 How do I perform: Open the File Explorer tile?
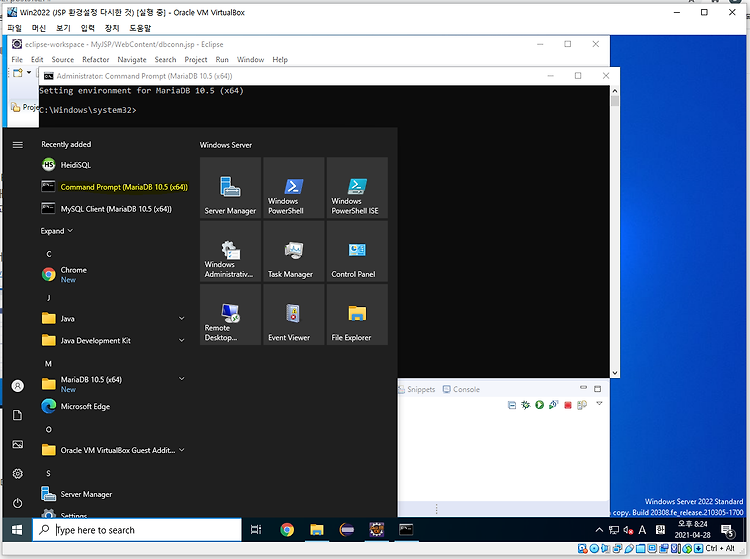pyautogui.click(x=357, y=315)
